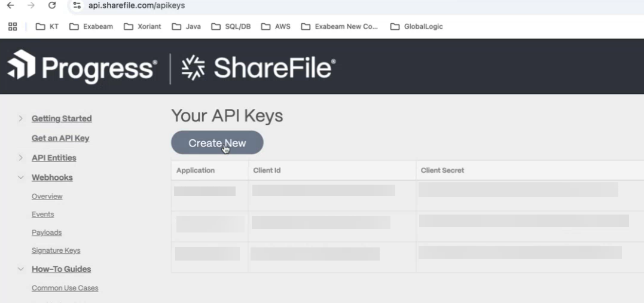Click the browser forward arrow

click(x=31, y=5)
